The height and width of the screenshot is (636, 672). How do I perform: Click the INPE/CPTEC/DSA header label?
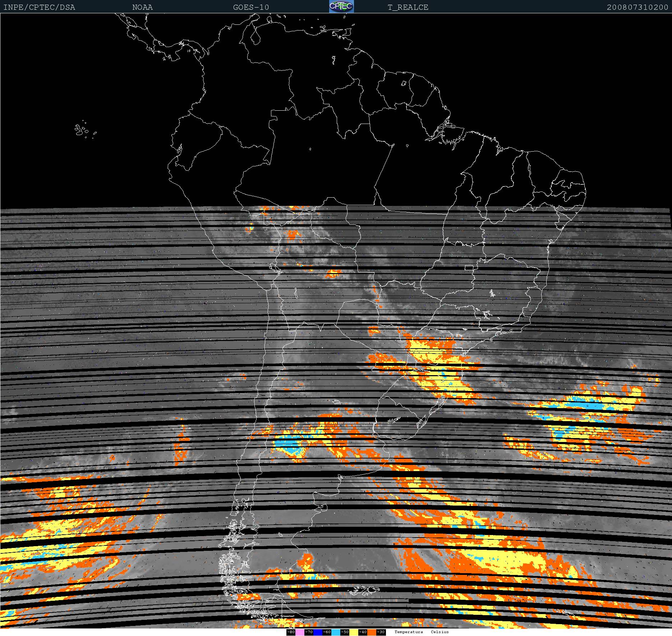(39, 7)
